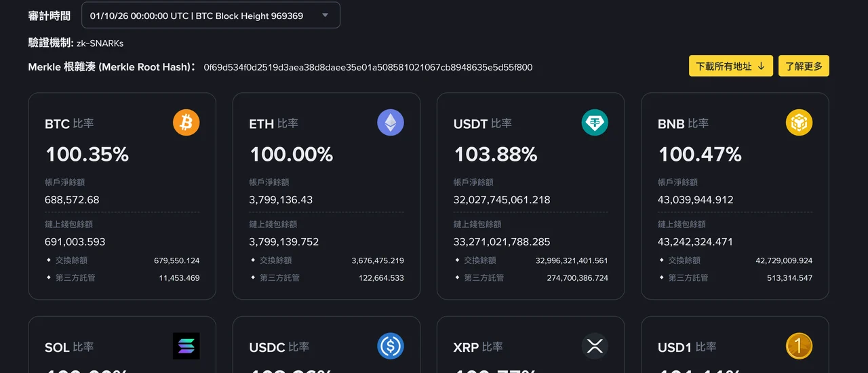The image size is (868, 373).
Task: Click ETH third-party custody 122,664.533
Action: 381,278
